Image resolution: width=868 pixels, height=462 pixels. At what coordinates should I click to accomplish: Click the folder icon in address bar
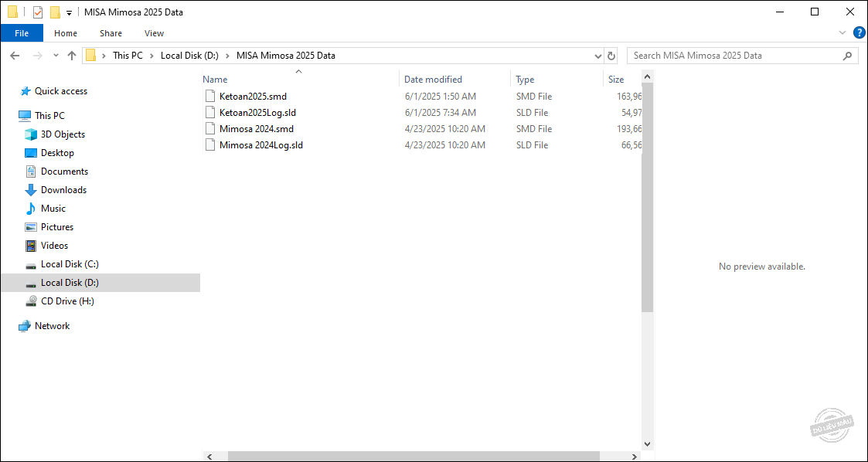(90, 56)
